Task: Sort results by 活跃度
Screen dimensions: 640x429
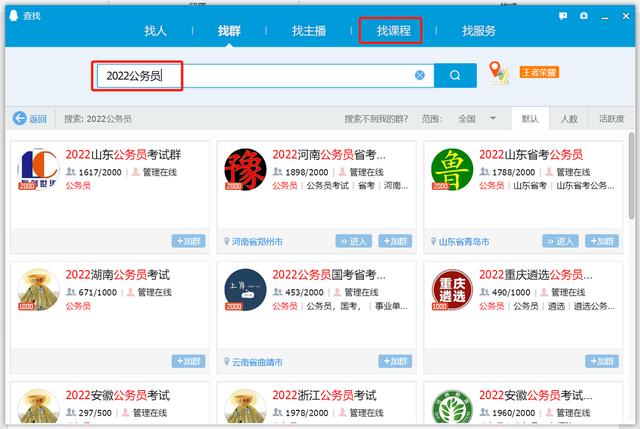Action: tap(611, 118)
